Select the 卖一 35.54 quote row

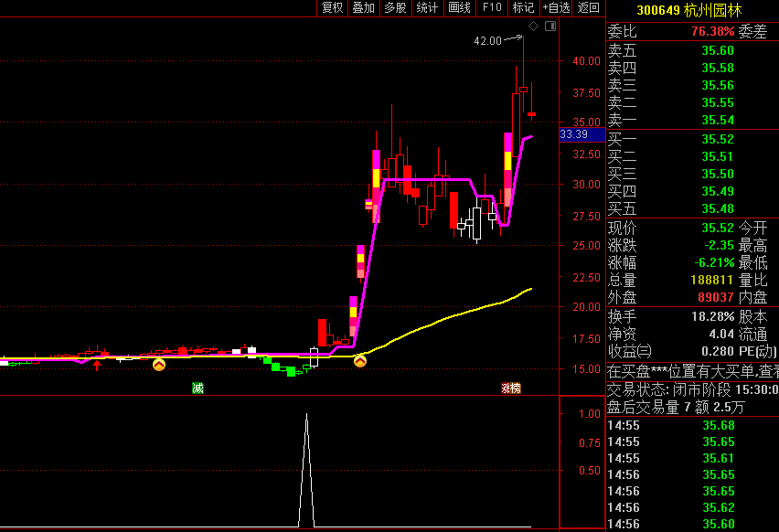click(x=692, y=120)
